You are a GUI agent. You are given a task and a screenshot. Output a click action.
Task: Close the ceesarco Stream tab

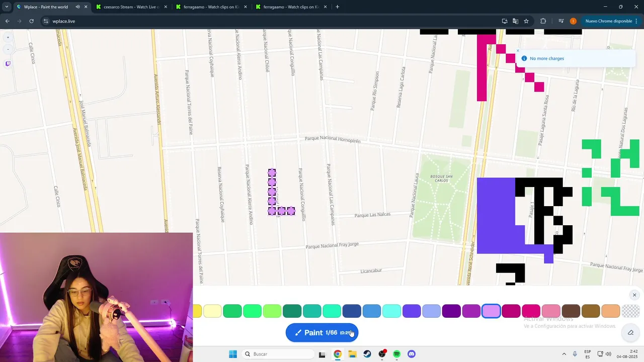166,7
